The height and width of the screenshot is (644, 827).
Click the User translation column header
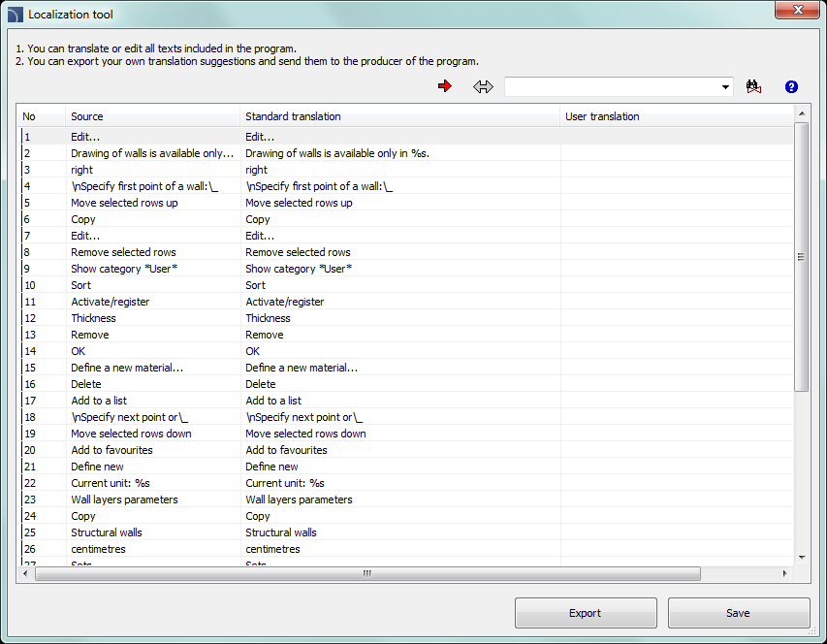pos(676,116)
